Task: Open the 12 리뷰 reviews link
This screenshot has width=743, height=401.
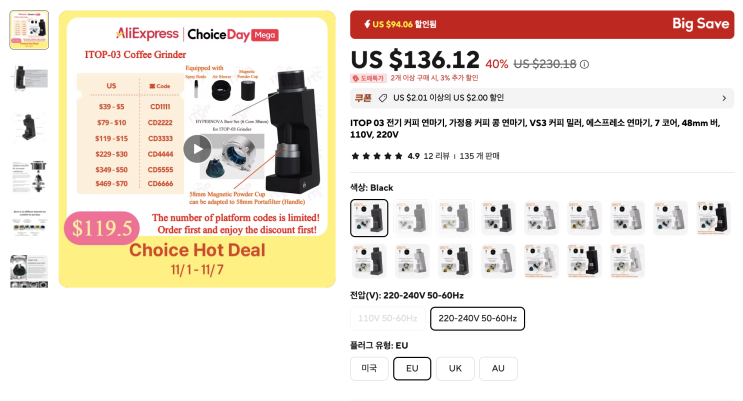Action: pos(436,156)
